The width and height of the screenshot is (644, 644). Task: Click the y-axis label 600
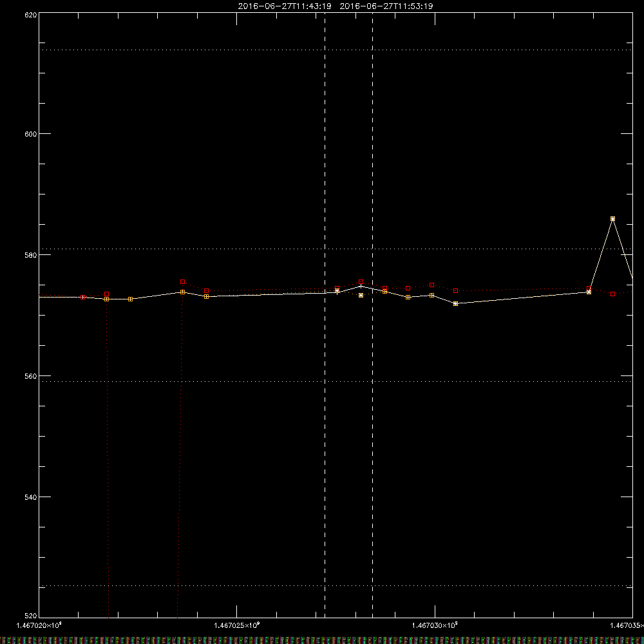[x=31, y=134]
